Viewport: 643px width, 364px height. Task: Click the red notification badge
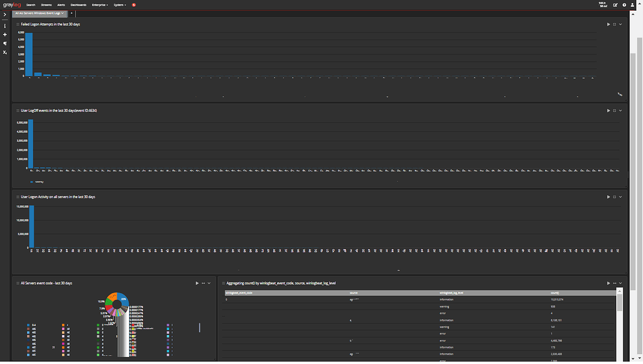132,4
